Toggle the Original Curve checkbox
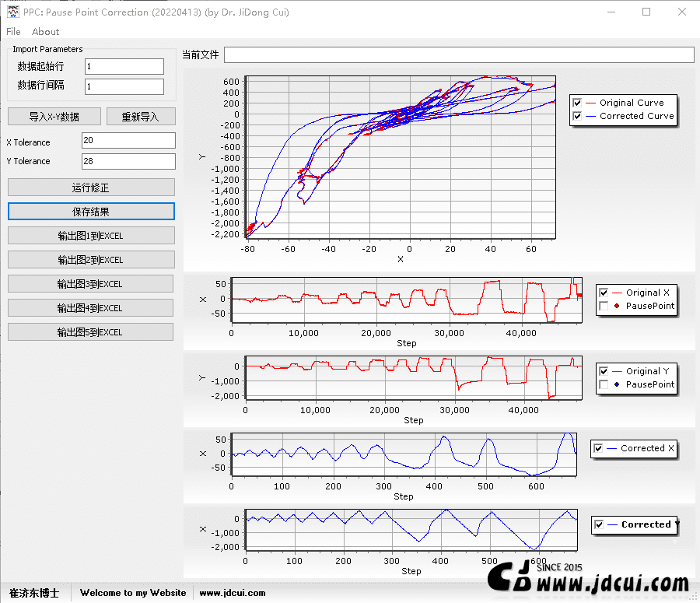 pyautogui.click(x=577, y=103)
